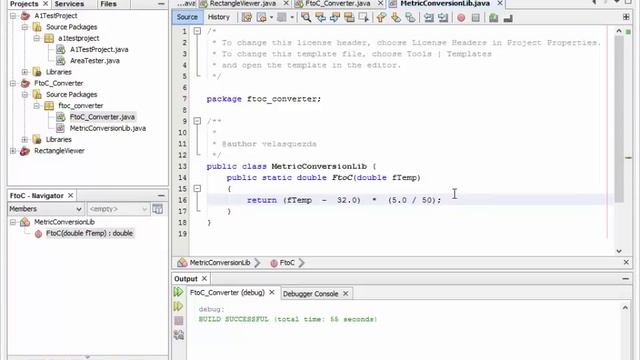Click the Find Selection magnifier icon
640x360 pixels.
point(306,18)
